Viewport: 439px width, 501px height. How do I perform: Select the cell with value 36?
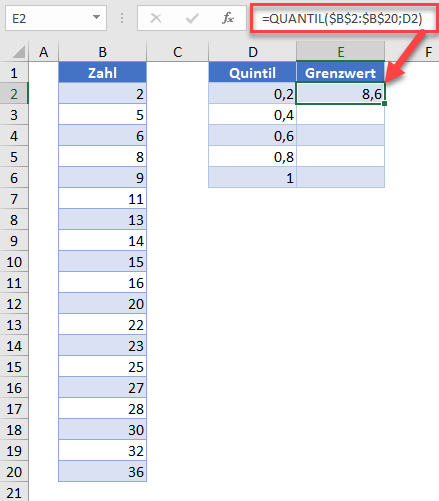click(102, 472)
